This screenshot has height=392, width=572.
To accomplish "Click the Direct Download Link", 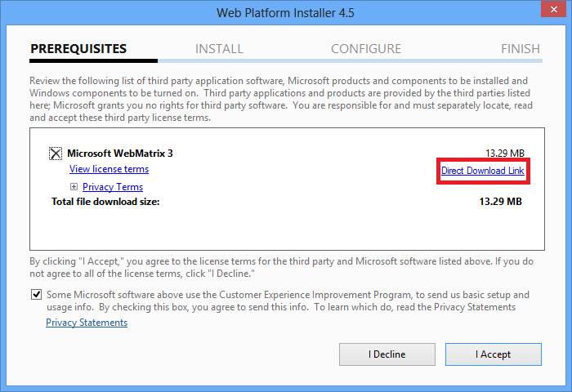I will pos(482,171).
